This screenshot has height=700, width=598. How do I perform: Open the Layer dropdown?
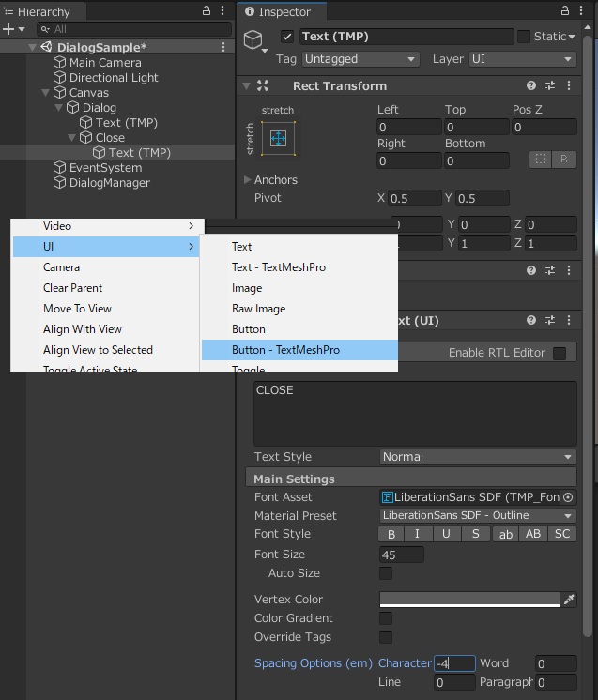523,59
